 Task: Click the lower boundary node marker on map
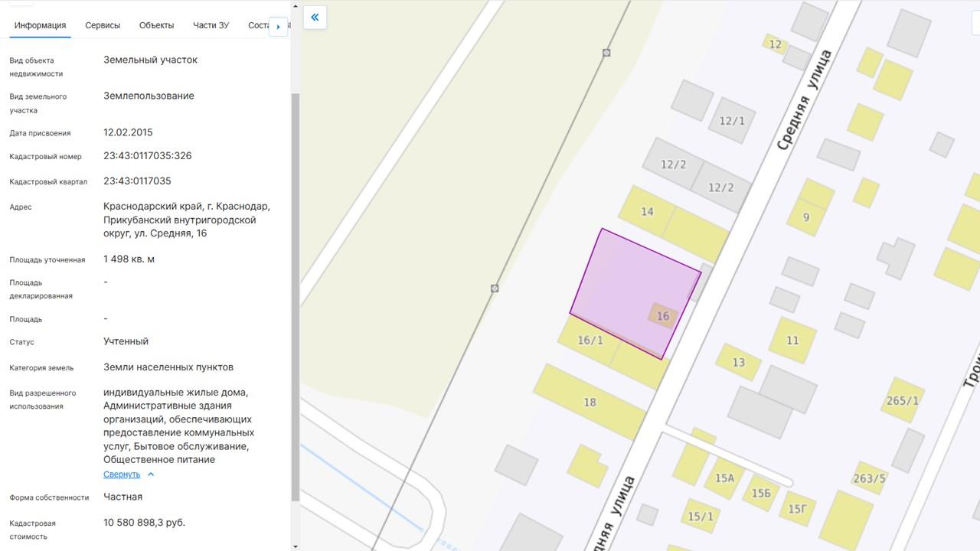[495, 289]
